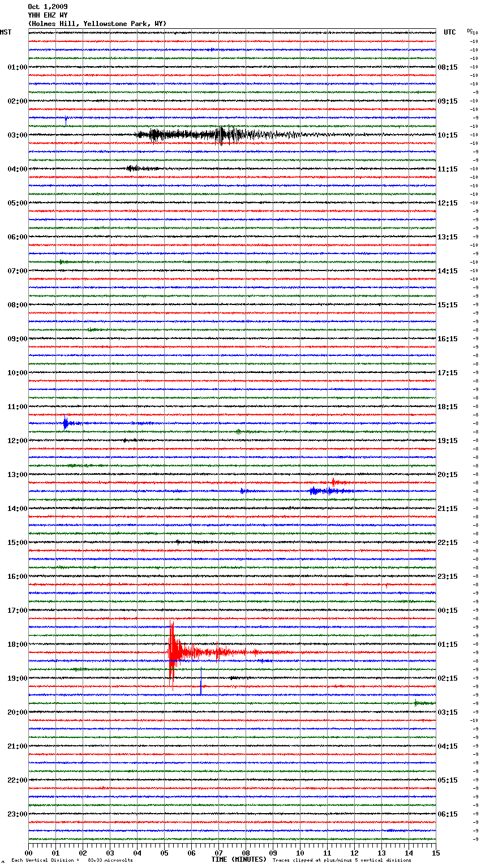Click the 00:15 UTC time label

(x=448, y=611)
